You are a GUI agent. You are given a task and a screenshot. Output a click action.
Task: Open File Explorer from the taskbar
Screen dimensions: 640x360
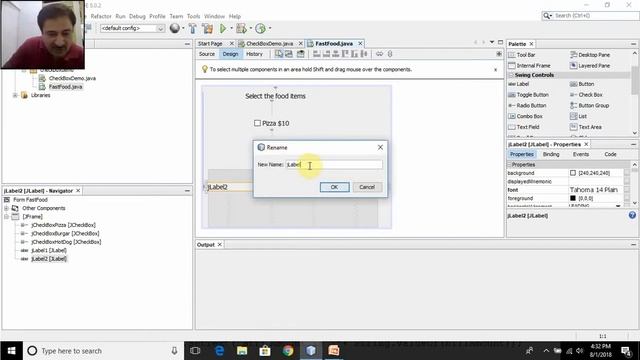pos(242,351)
